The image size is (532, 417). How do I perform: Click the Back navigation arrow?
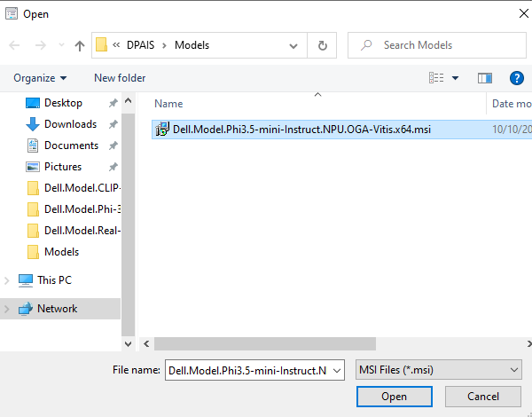[x=14, y=45]
